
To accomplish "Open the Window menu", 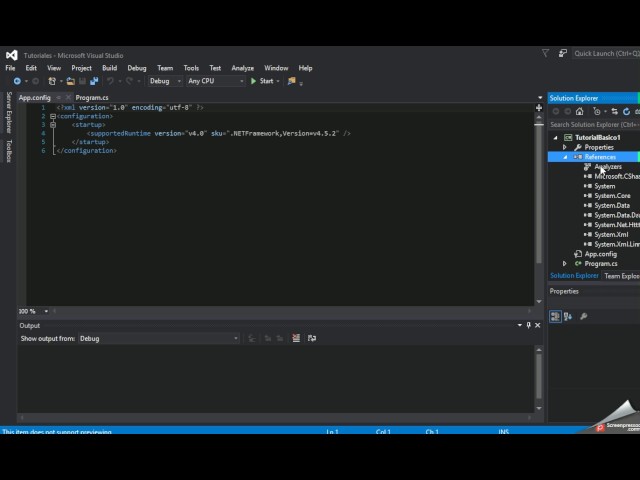I will (x=276, y=68).
